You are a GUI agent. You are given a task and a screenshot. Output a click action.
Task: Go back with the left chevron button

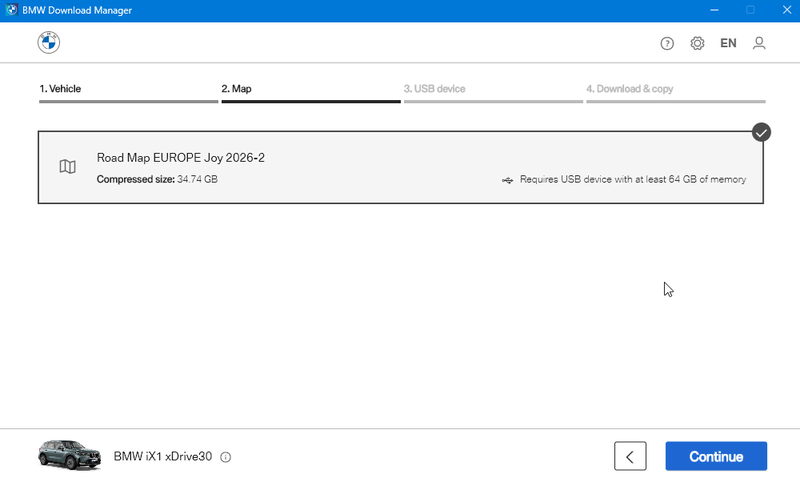[x=630, y=456]
